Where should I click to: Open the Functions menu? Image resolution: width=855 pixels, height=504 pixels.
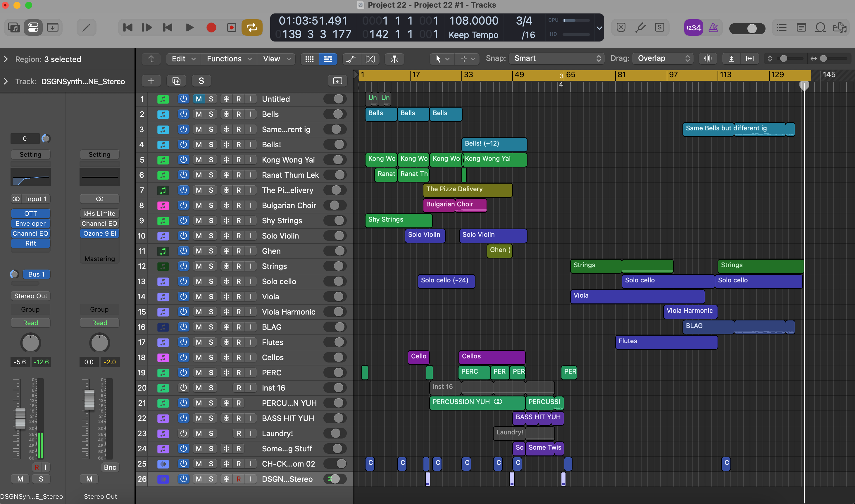tap(229, 59)
